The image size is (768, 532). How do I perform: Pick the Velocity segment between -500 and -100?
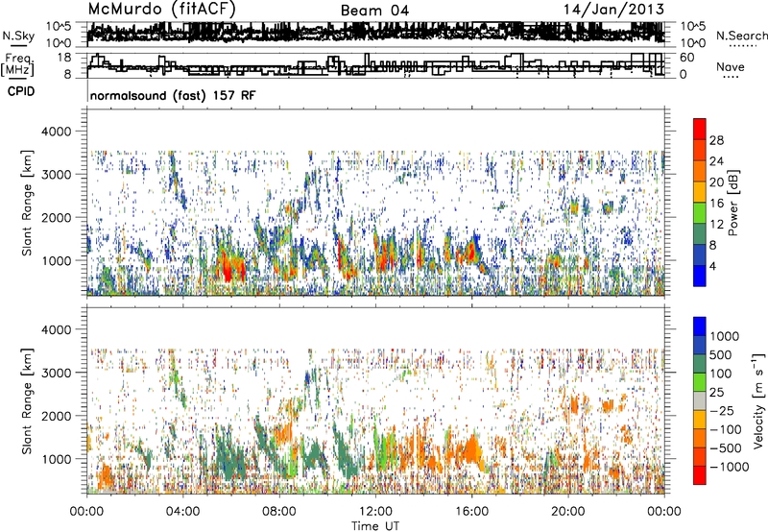click(700, 438)
